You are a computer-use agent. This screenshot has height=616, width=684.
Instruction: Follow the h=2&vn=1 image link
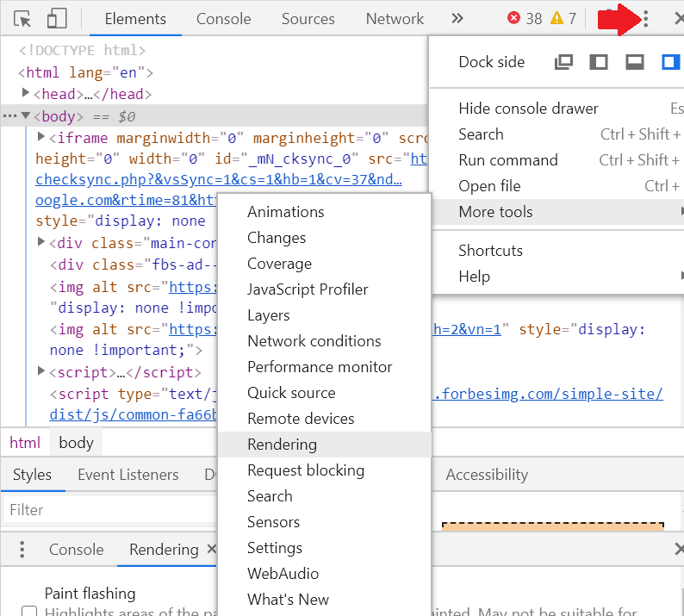coord(467,329)
